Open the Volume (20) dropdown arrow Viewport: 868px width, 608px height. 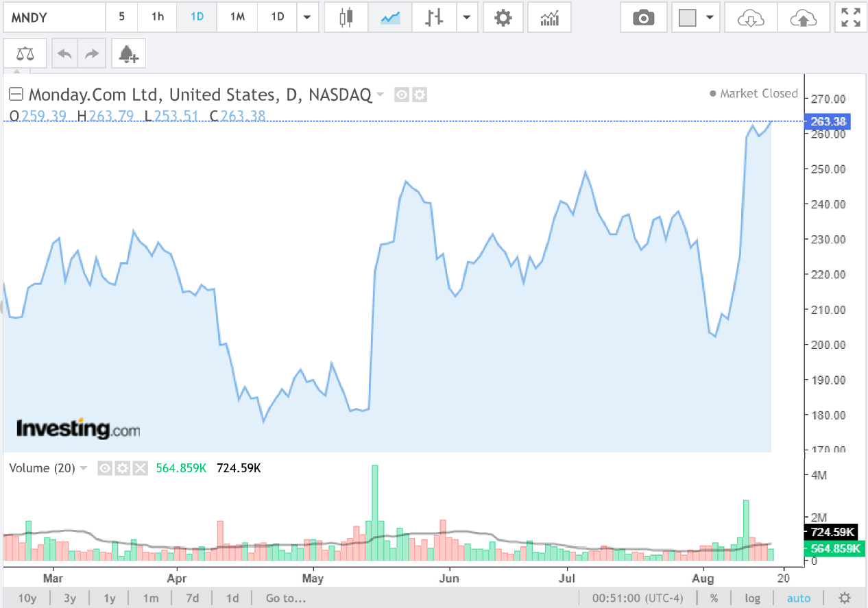pos(84,468)
